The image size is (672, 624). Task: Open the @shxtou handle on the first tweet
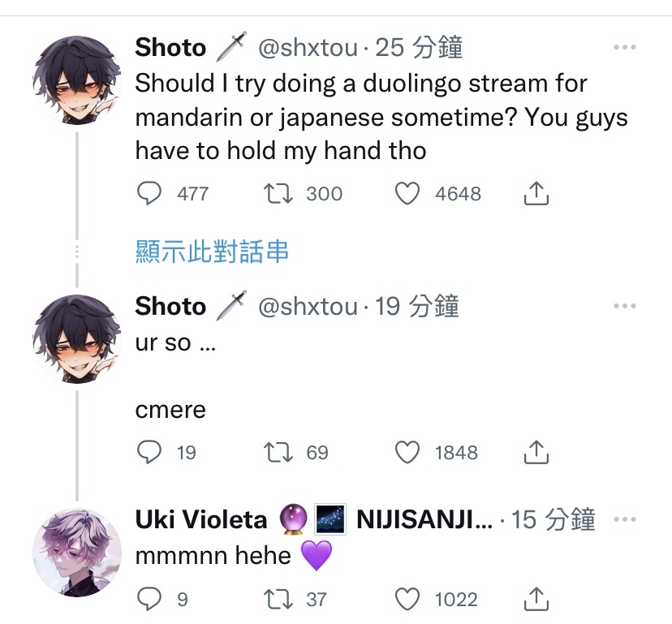(308, 47)
